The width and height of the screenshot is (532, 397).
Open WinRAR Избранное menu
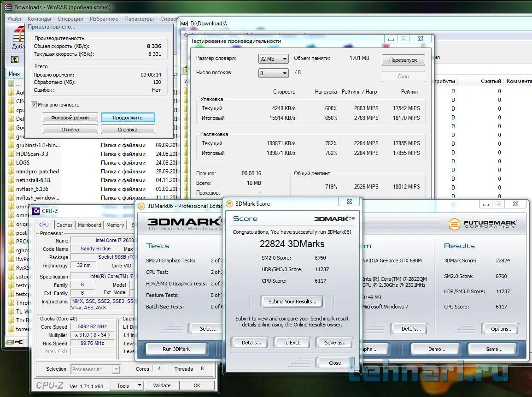point(104,19)
